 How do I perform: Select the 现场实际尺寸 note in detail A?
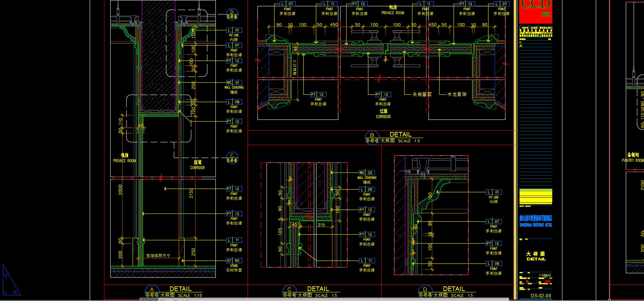point(158,255)
